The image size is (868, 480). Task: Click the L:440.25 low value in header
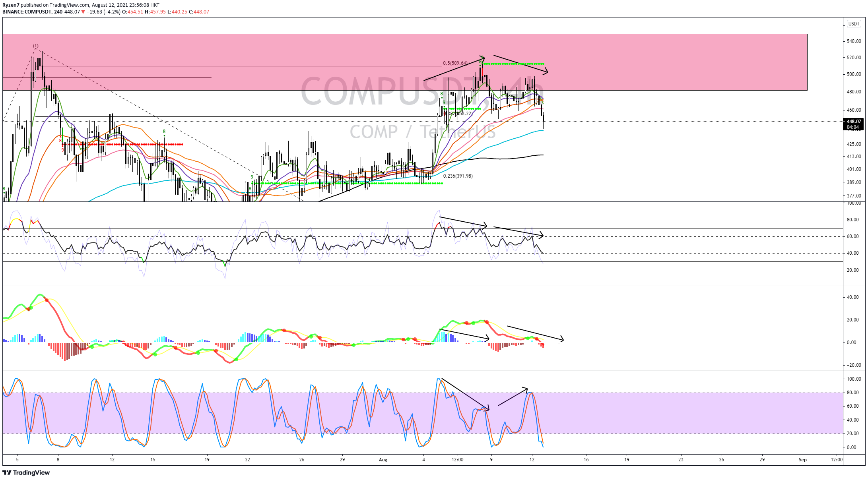coord(177,12)
